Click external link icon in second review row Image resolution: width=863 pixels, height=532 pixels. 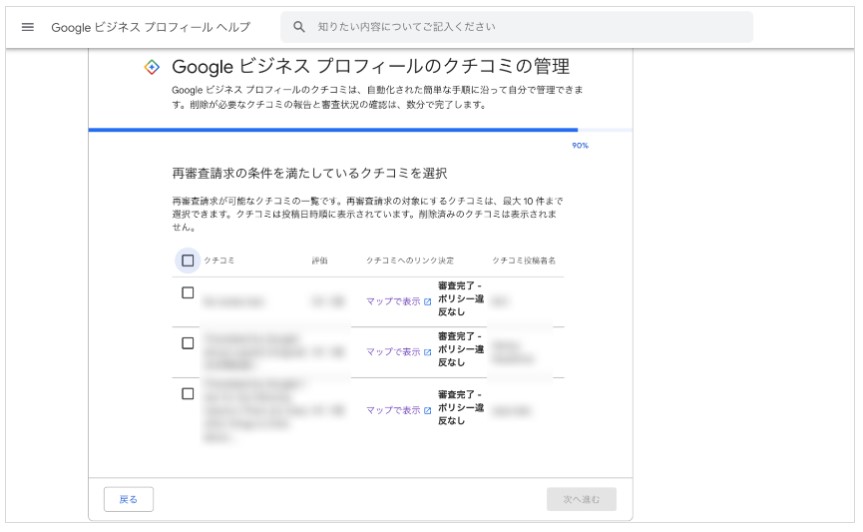click(x=428, y=352)
